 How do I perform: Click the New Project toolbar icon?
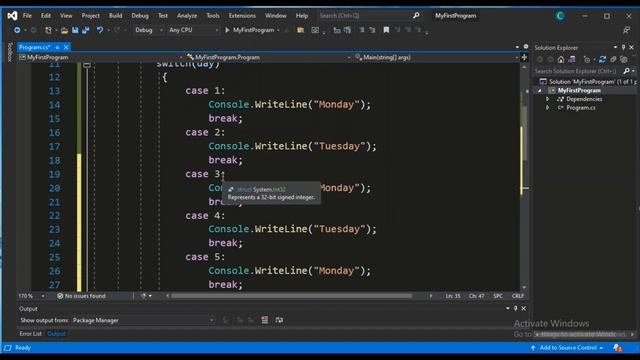coord(49,30)
